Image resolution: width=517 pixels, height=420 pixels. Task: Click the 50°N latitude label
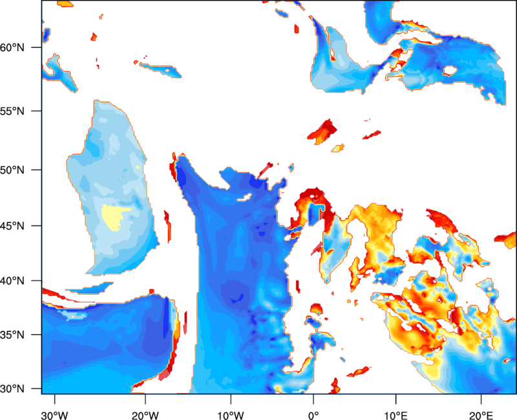[12, 170]
